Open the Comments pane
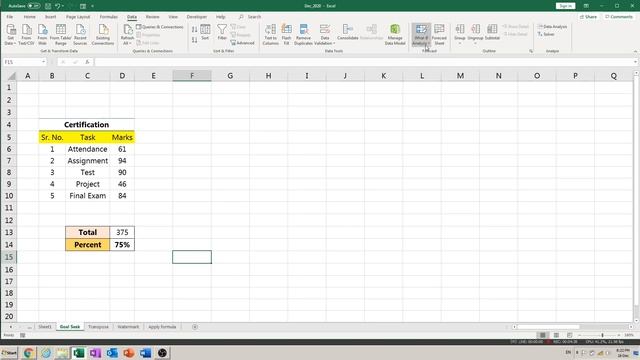 618,17
